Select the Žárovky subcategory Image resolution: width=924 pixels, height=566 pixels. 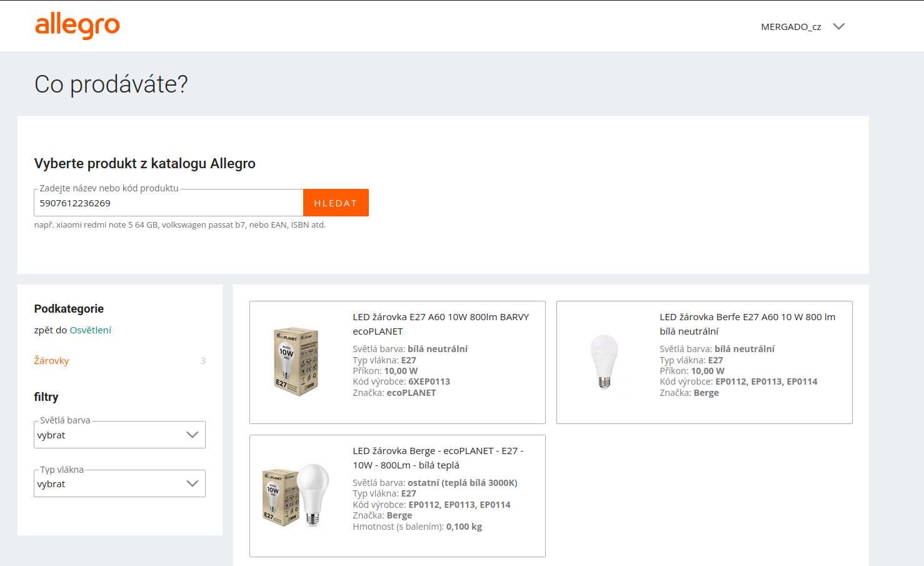click(51, 360)
